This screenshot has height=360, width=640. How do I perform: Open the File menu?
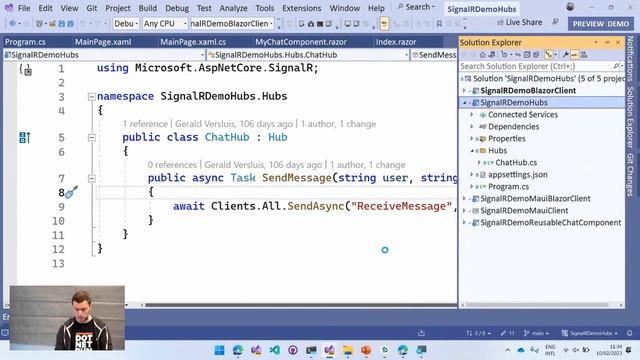tap(24, 8)
